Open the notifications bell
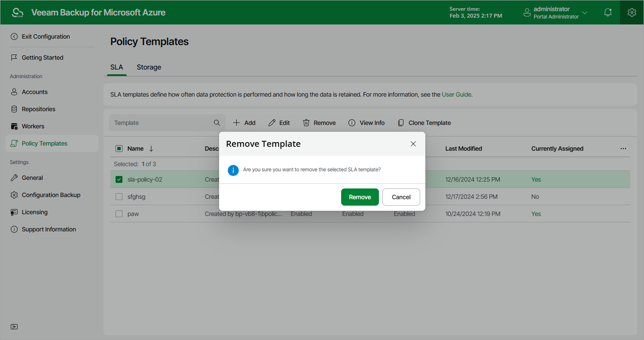644x340 pixels. coord(607,12)
